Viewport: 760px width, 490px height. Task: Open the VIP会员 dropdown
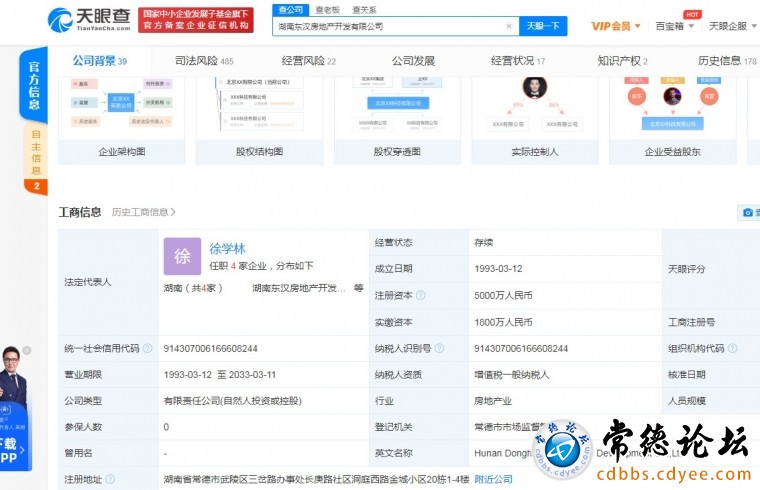[x=616, y=26]
